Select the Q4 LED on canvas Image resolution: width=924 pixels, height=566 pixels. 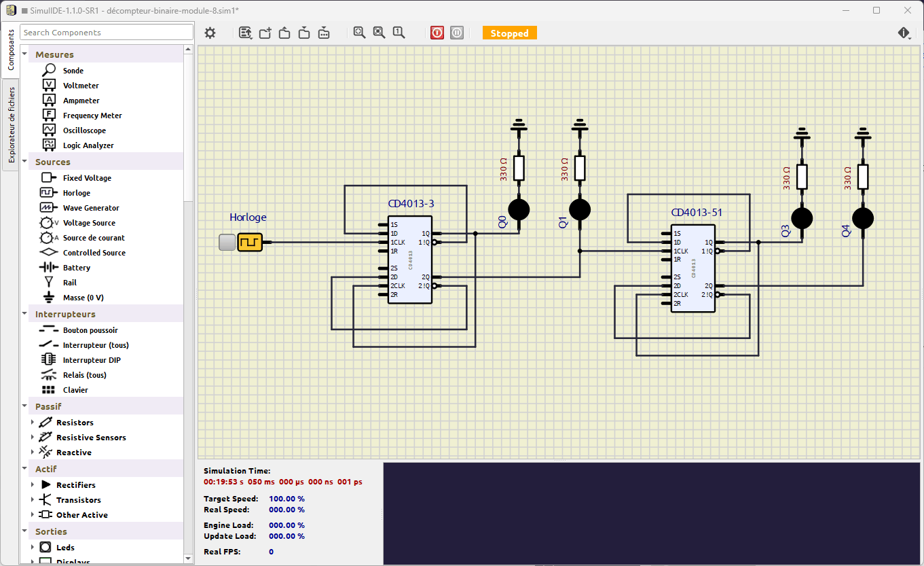863,218
